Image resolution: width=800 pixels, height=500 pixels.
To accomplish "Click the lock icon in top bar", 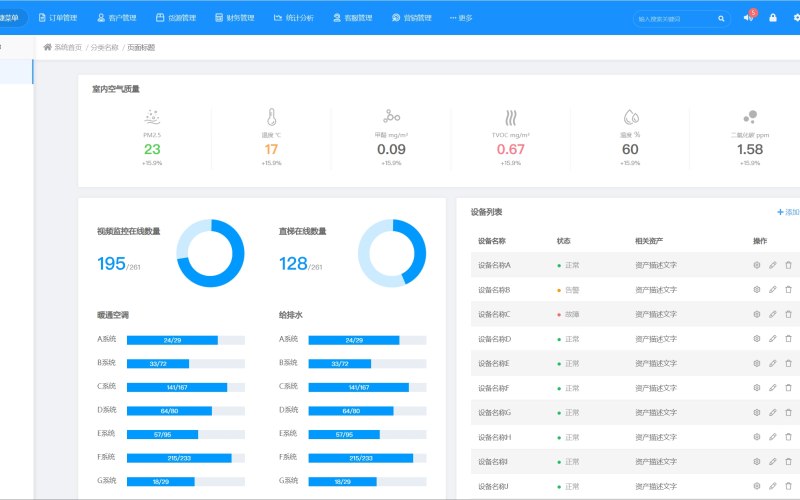I will (x=773, y=18).
